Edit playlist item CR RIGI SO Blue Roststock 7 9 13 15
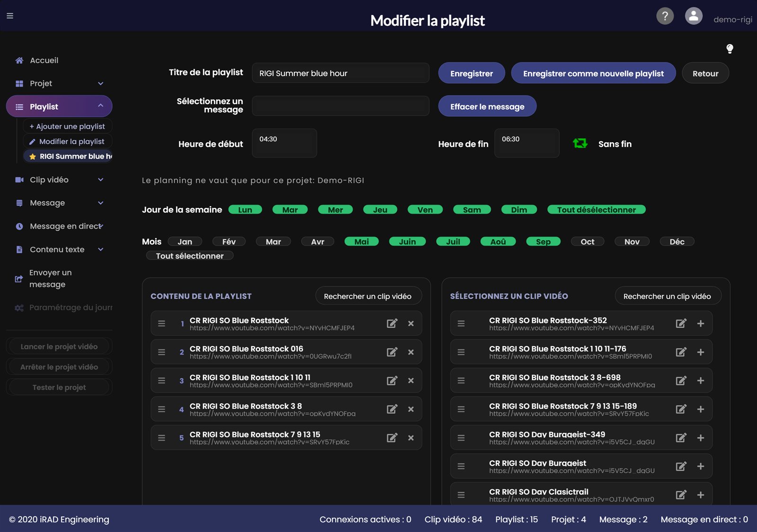The image size is (757, 532). coord(392,437)
